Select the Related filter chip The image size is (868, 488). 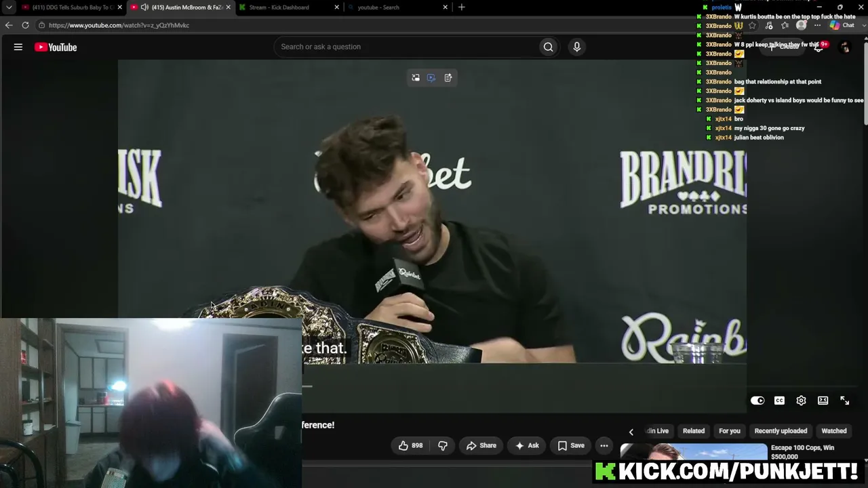[x=693, y=431]
